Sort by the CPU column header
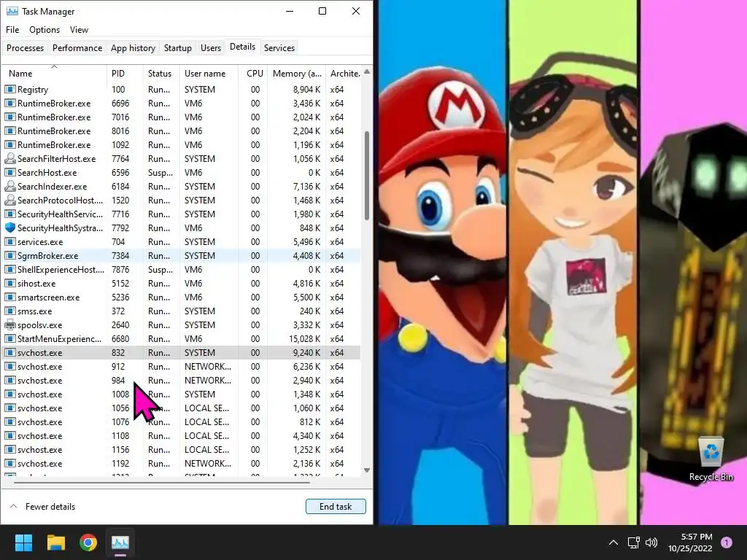This screenshot has height=560, width=747. point(252,74)
